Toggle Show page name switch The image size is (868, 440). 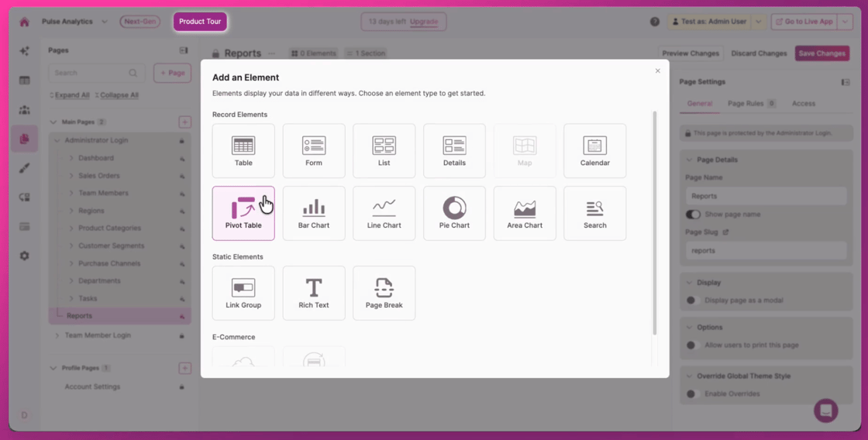[693, 214]
